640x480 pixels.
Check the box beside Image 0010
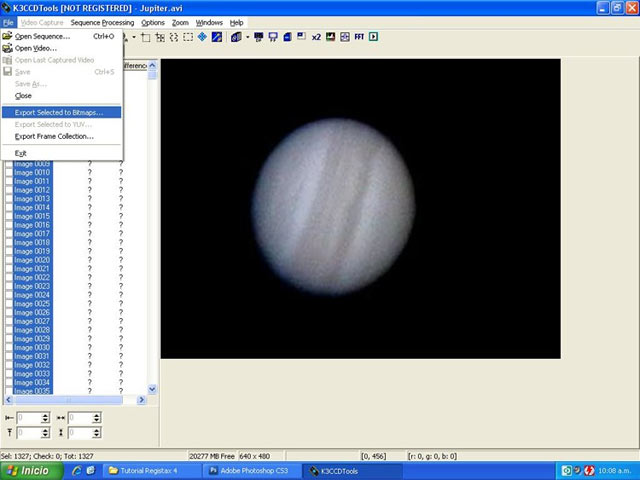click(x=9, y=172)
